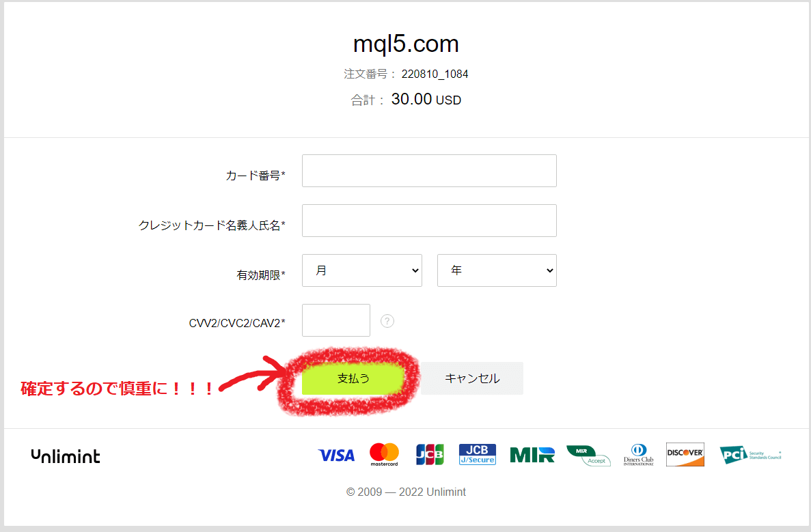
Task: Click the VISA card logo
Action: 337,456
